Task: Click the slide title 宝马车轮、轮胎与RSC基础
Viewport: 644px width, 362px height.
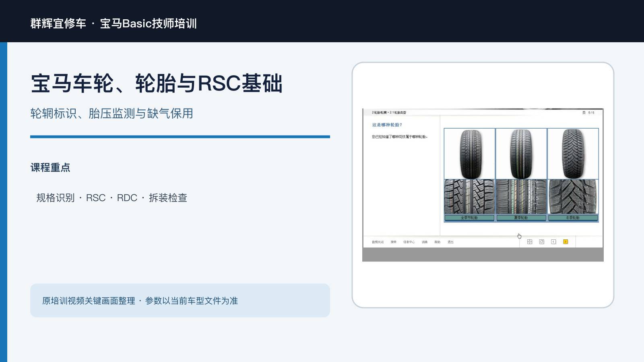Action: click(157, 83)
